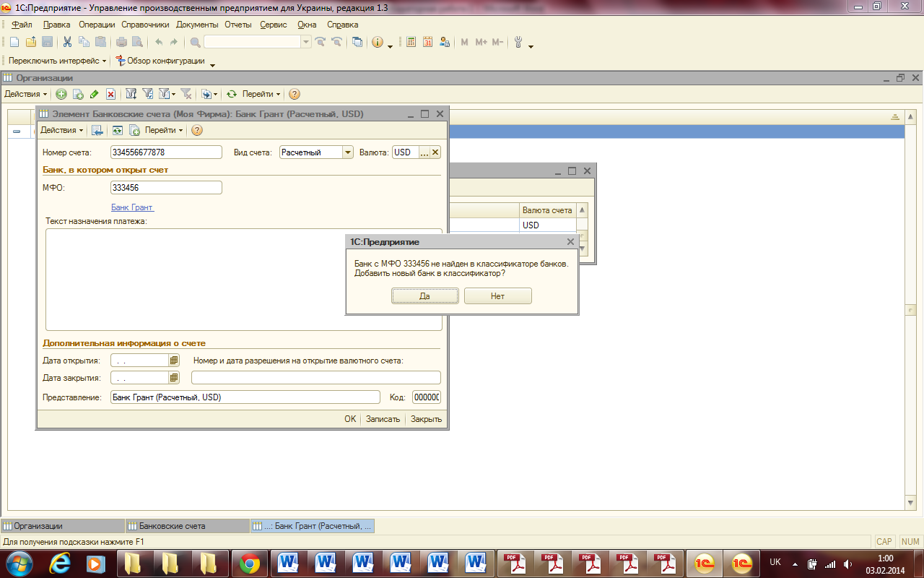Click the Представление input field
The image size is (924, 578).
point(245,397)
